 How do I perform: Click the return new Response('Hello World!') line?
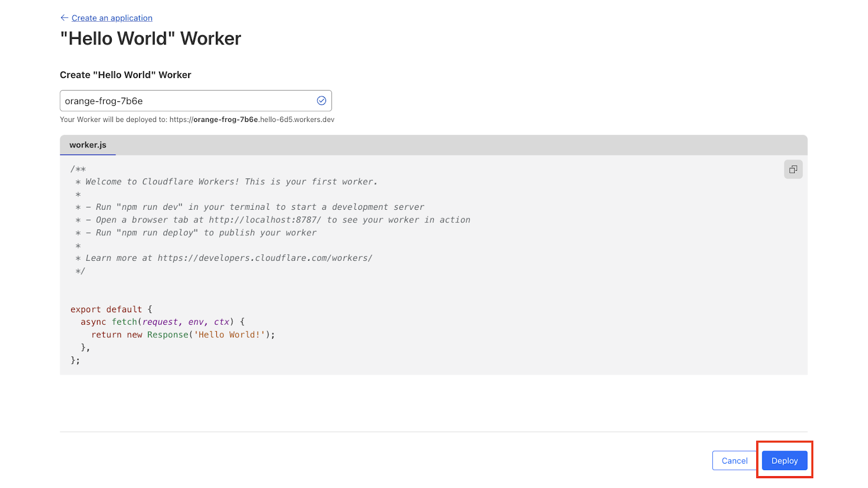tap(183, 335)
